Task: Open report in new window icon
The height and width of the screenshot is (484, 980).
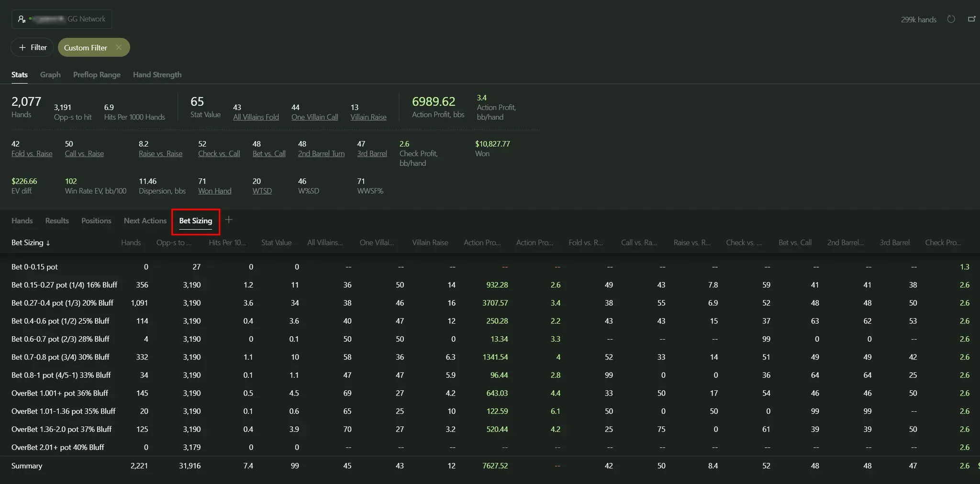Action: 971,19
